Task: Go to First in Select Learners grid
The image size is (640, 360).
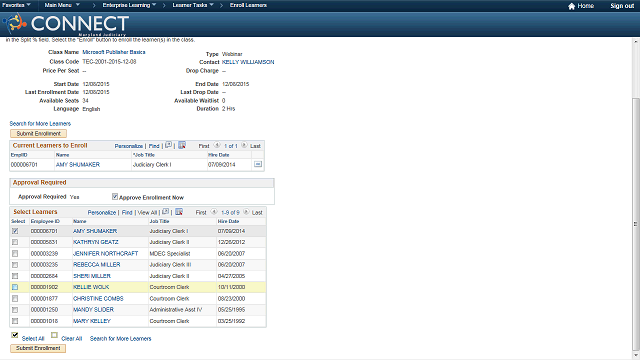Action: (x=201, y=212)
